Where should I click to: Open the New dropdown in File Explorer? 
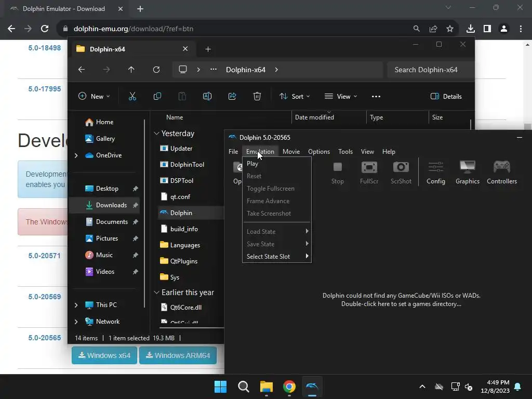click(94, 96)
